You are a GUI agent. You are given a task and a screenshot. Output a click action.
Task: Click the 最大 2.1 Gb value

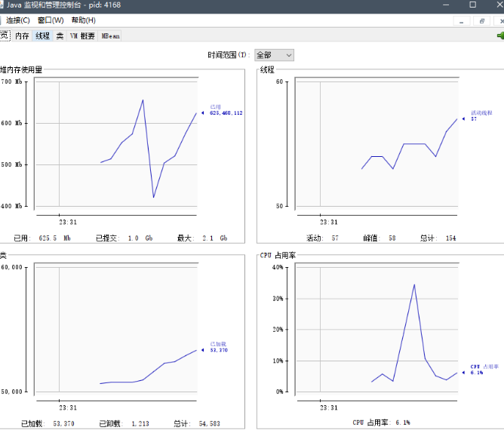[202, 238]
